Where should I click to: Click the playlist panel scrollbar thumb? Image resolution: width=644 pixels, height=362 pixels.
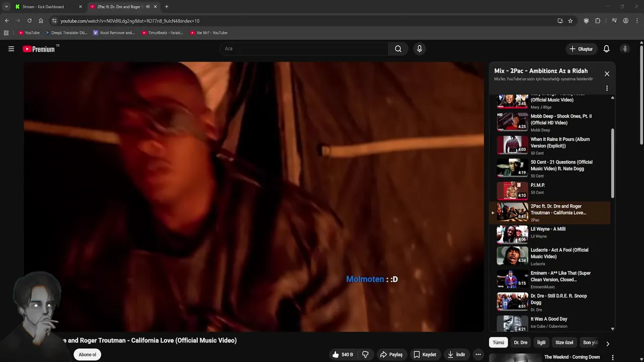tap(612, 163)
